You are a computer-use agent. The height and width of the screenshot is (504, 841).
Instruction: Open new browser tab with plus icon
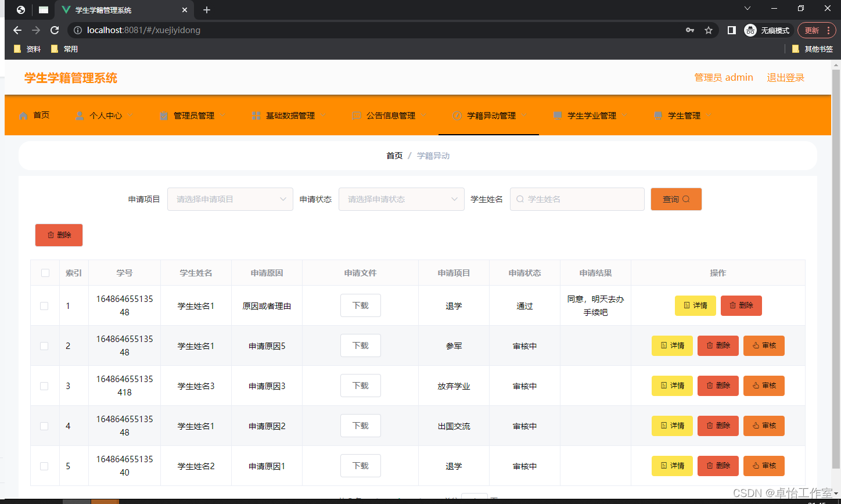click(207, 10)
